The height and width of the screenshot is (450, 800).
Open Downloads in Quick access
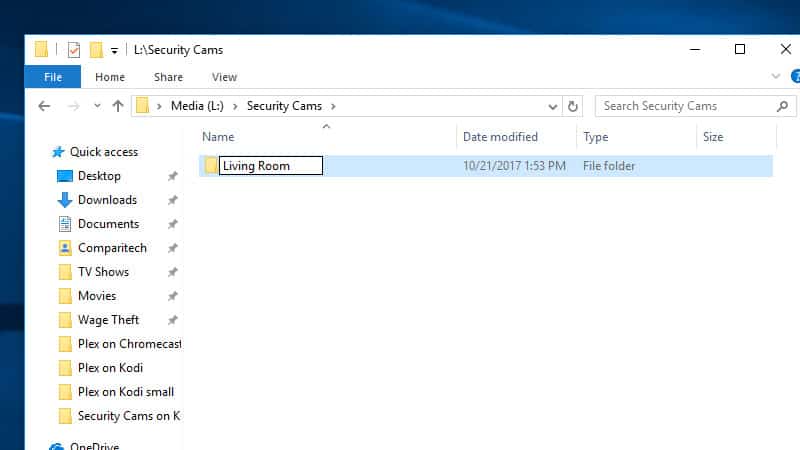coord(107,200)
